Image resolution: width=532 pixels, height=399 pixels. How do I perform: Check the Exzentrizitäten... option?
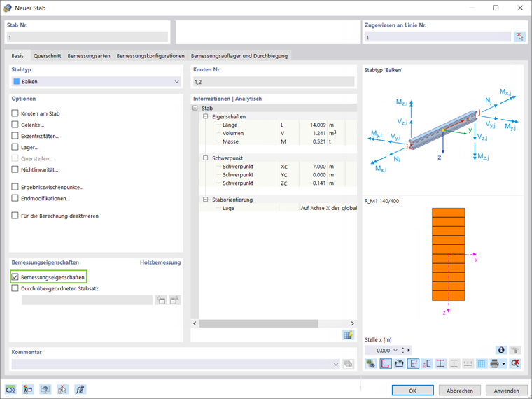pos(15,136)
